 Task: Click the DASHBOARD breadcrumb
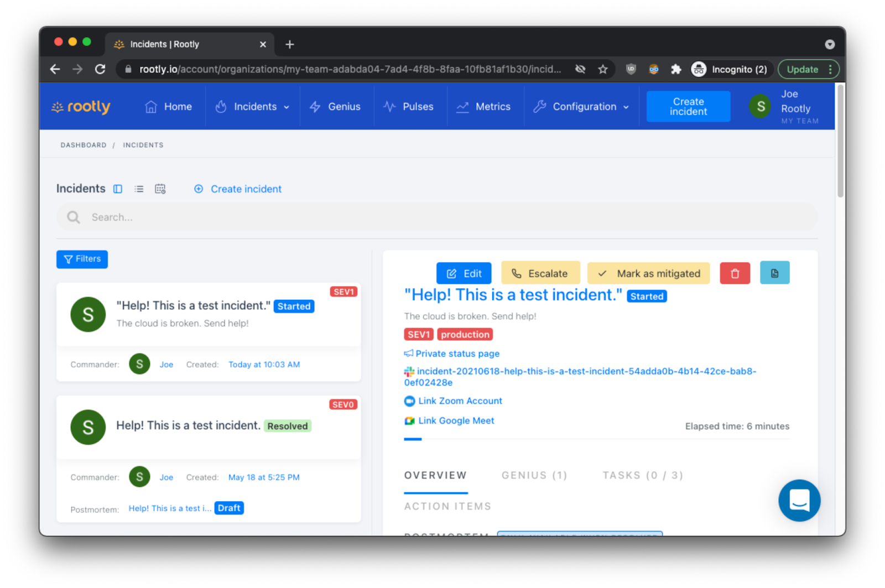click(x=84, y=145)
